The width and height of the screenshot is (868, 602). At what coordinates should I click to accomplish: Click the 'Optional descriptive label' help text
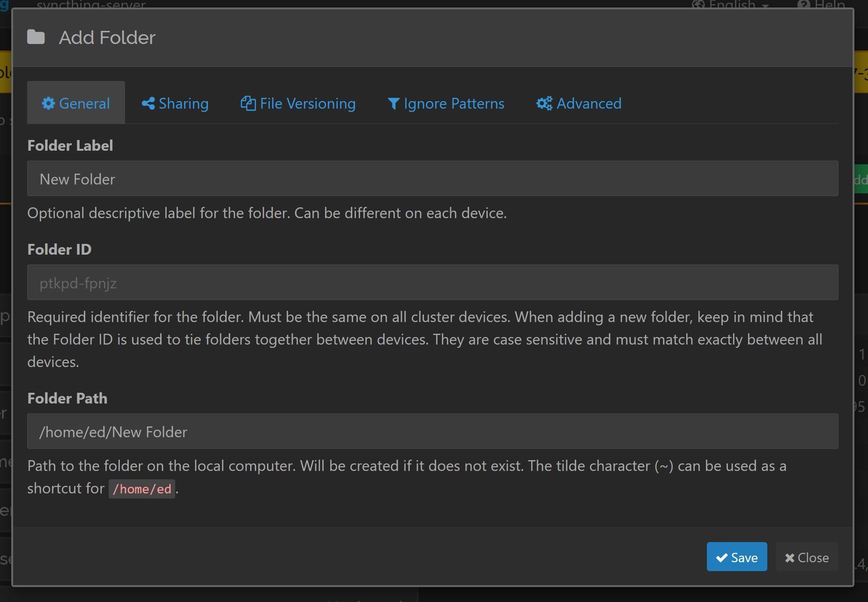(267, 213)
